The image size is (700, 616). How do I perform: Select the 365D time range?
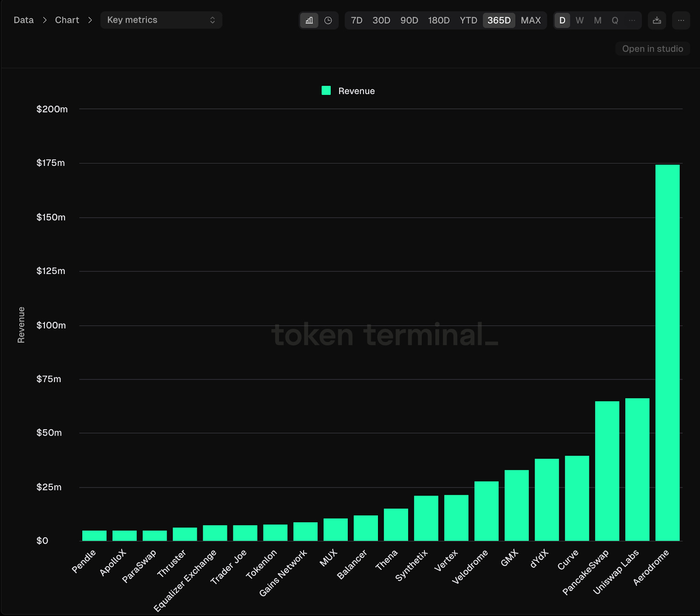pyautogui.click(x=499, y=21)
